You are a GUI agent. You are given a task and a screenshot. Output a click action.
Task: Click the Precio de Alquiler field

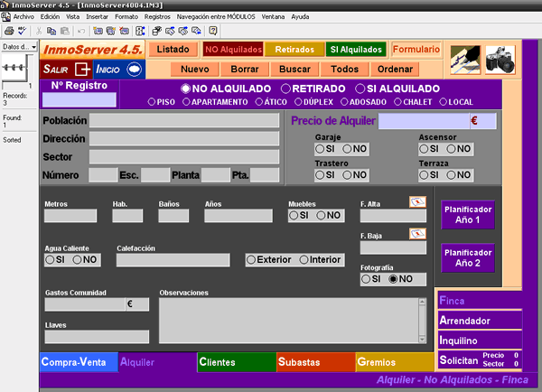click(425, 121)
